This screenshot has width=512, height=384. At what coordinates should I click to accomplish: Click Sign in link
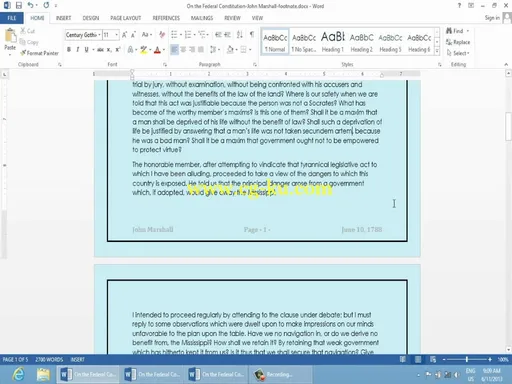coord(492,18)
